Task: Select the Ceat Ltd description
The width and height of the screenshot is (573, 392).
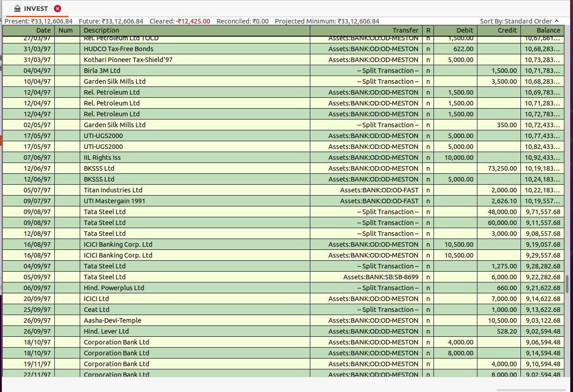Action: [x=96, y=310]
